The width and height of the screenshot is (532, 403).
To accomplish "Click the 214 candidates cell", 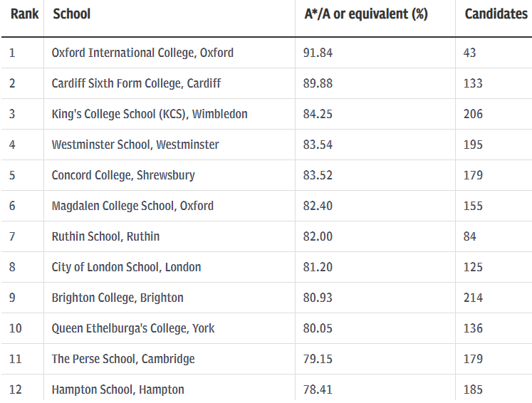I will tap(473, 298).
